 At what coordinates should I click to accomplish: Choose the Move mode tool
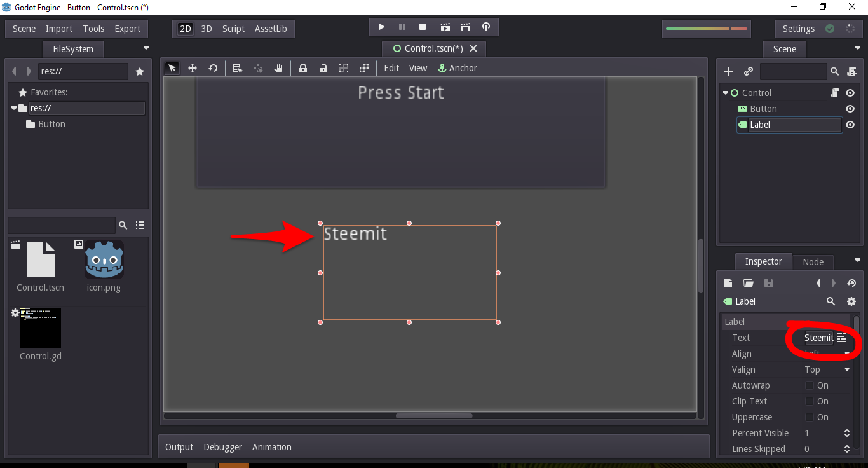coord(193,68)
